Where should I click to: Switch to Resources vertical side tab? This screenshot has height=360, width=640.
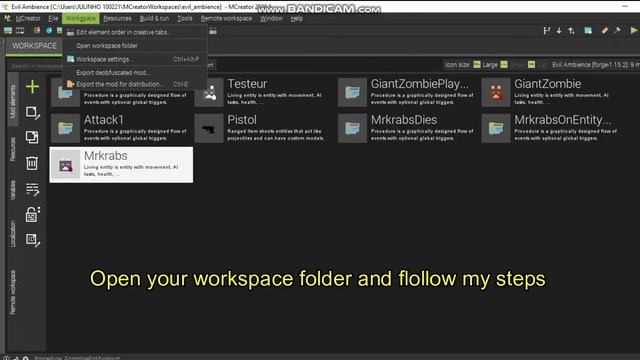(13, 149)
